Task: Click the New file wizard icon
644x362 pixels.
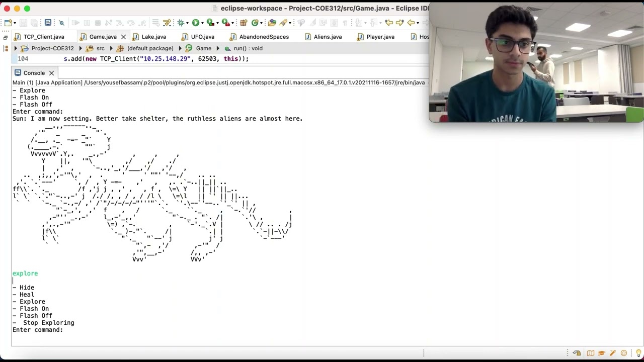Action: 8,23
